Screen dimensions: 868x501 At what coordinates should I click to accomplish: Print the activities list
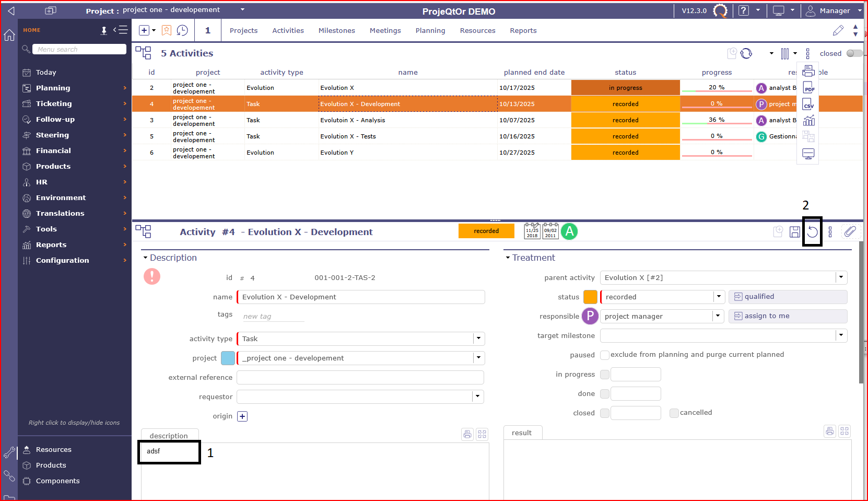808,71
